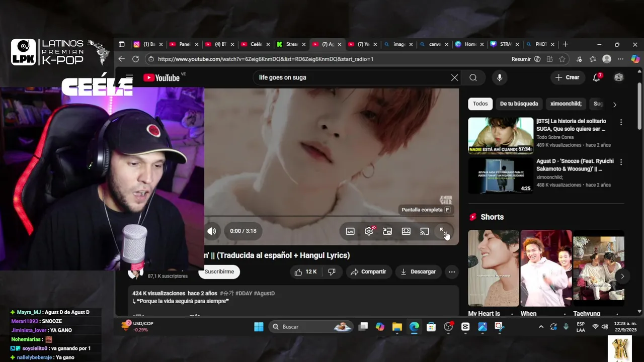Open a new browser tab
This screenshot has width=644, height=362.
[x=566, y=44]
